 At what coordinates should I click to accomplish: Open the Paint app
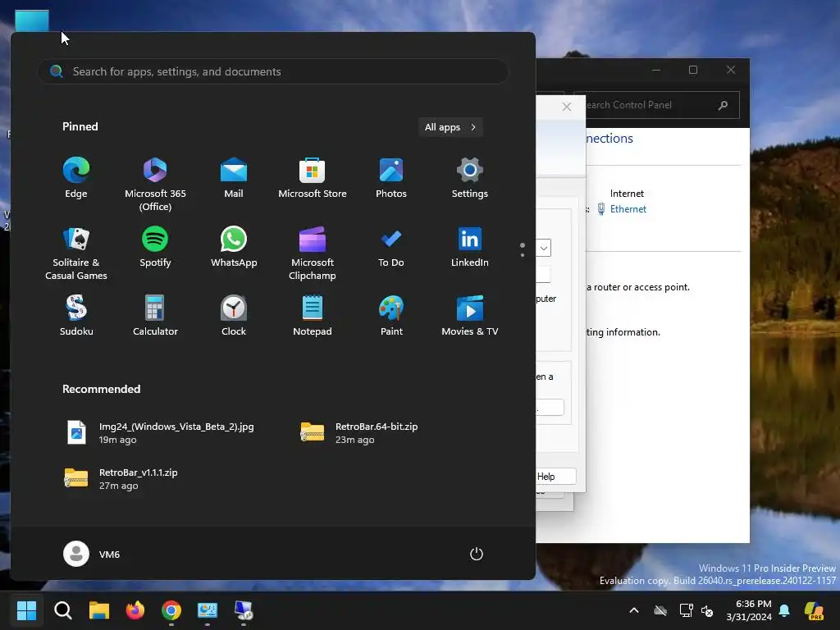pos(391,316)
